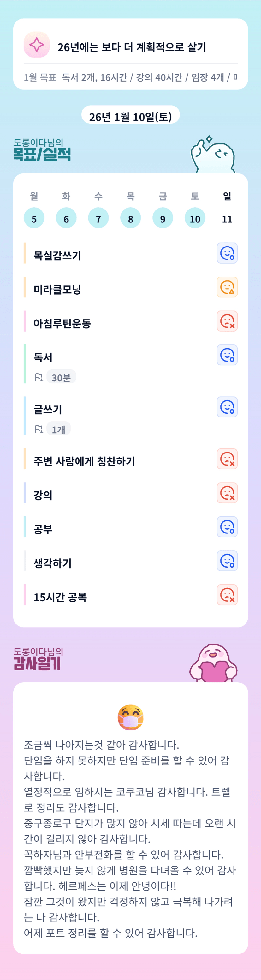Select Monday the 5th in the week row
Screen dimensions: 261x980
(x=34, y=218)
